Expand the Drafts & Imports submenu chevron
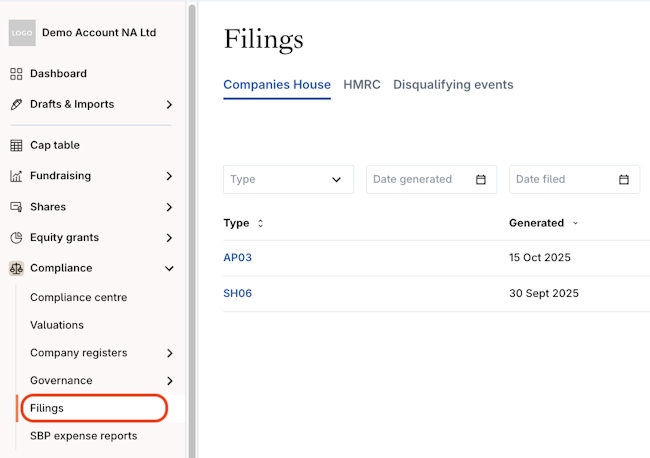Image resolution: width=650 pixels, height=458 pixels. click(169, 105)
